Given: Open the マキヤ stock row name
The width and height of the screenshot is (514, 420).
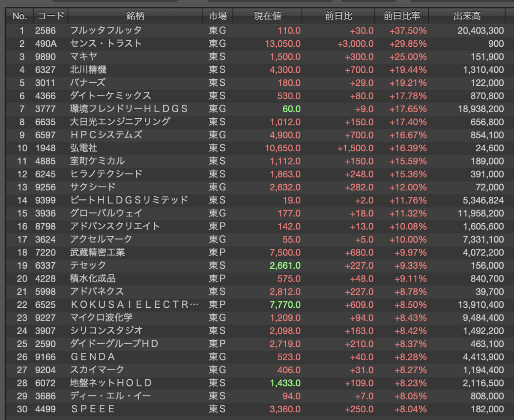Looking at the screenshot, I should pyautogui.click(x=84, y=57).
